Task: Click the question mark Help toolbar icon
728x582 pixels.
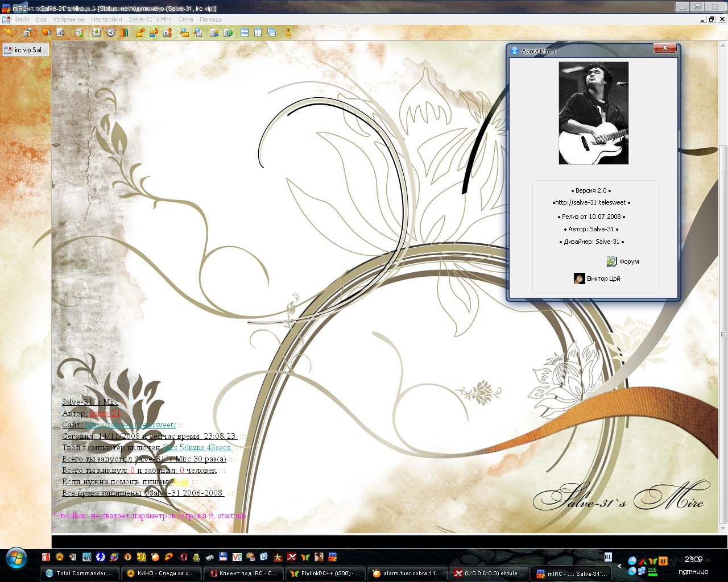Action: tap(288, 33)
